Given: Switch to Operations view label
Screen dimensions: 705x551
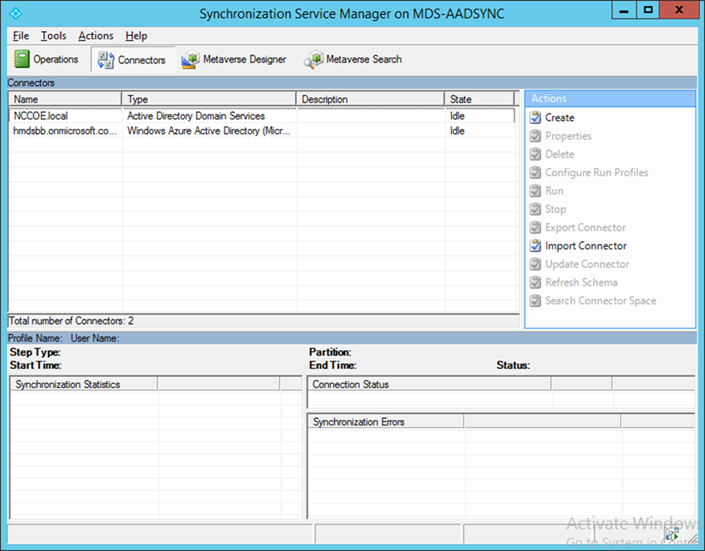Looking at the screenshot, I should [56, 59].
